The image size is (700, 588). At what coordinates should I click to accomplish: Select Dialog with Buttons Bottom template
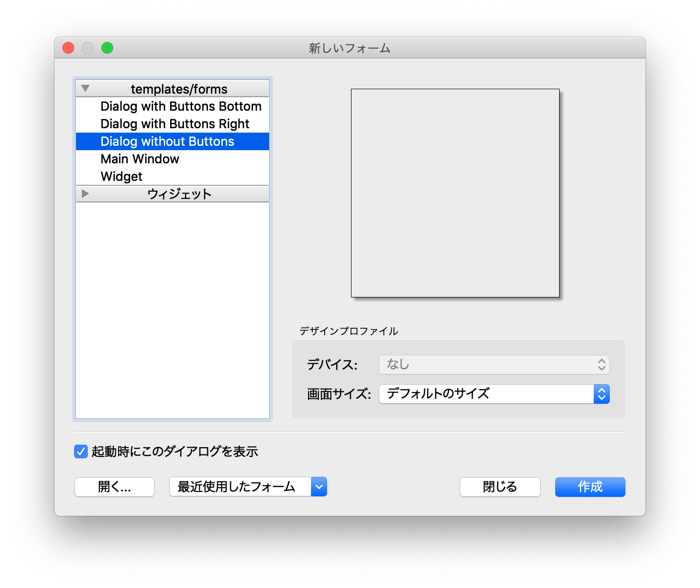(173, 106)
